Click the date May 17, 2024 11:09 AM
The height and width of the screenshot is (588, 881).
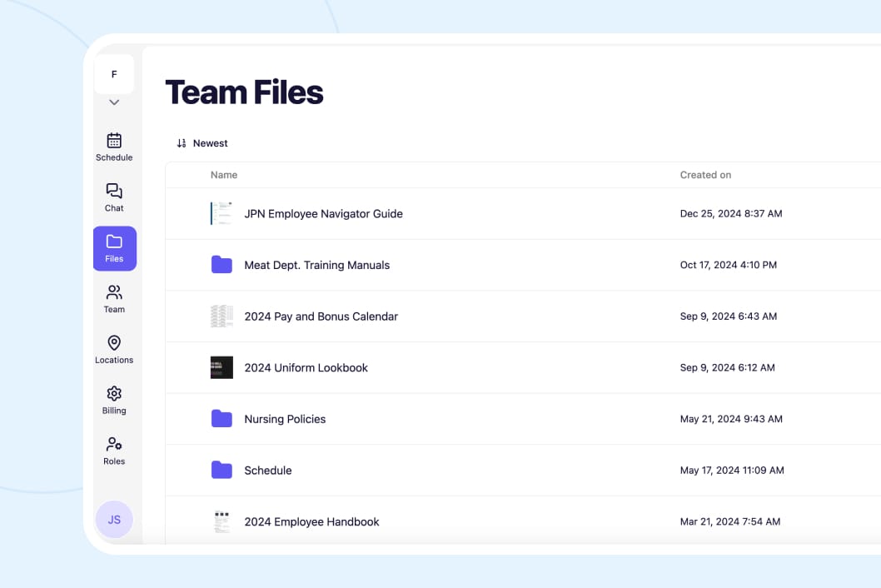732,471
